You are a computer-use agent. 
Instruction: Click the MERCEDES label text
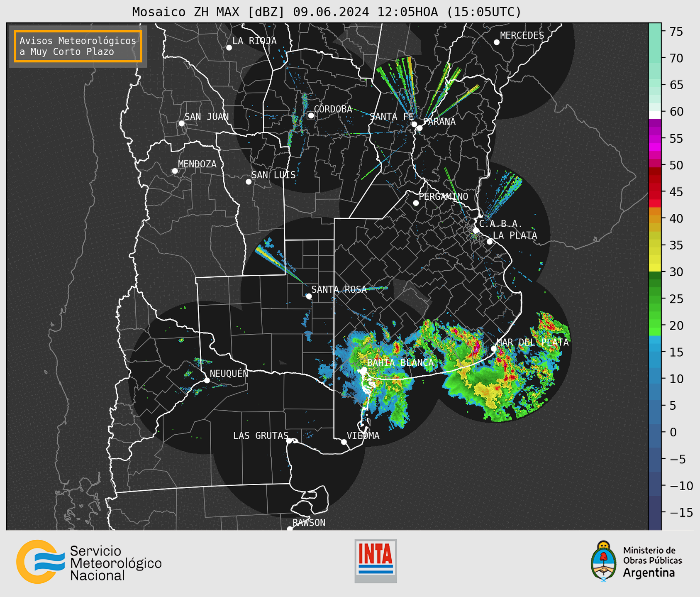(522, 36)
